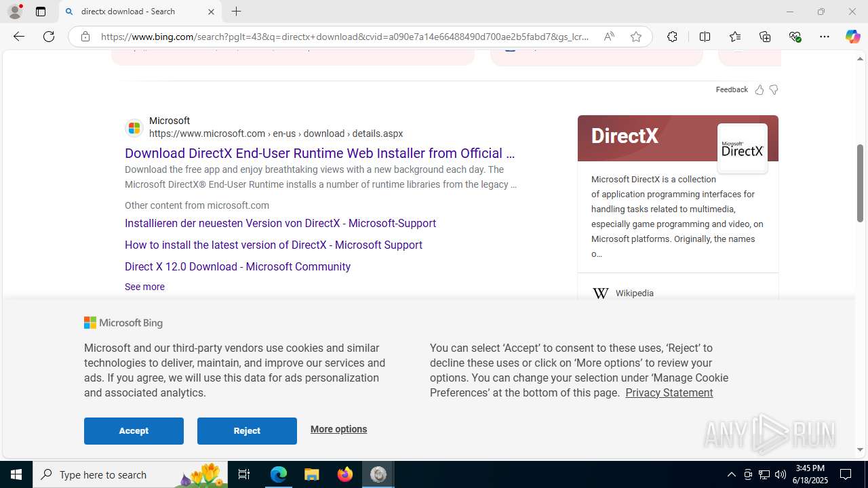The image size is (868, 488).
Task: Open the notification center icon
Action: pos(846,474)
